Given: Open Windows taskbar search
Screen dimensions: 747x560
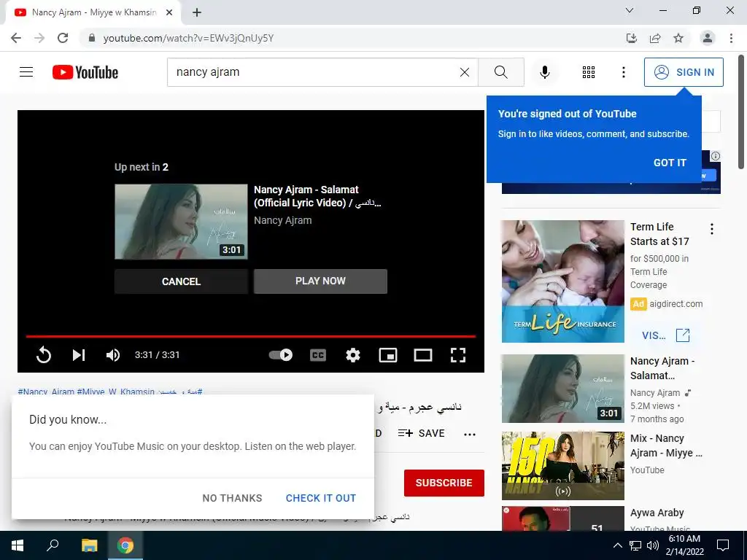Looking at the screenshot, I should point(53,545).
